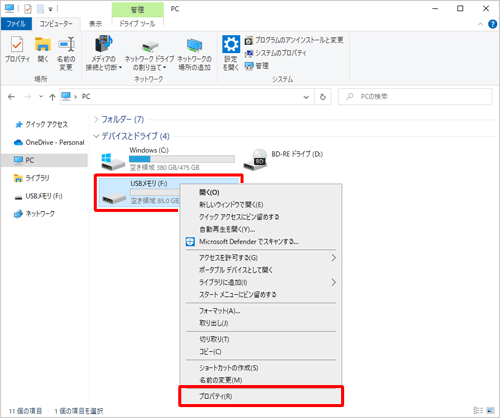Image resolution: width=500 pixels, height=418 pixels.
Task: Open address bar history dropdown
Action: pos(306,97)
